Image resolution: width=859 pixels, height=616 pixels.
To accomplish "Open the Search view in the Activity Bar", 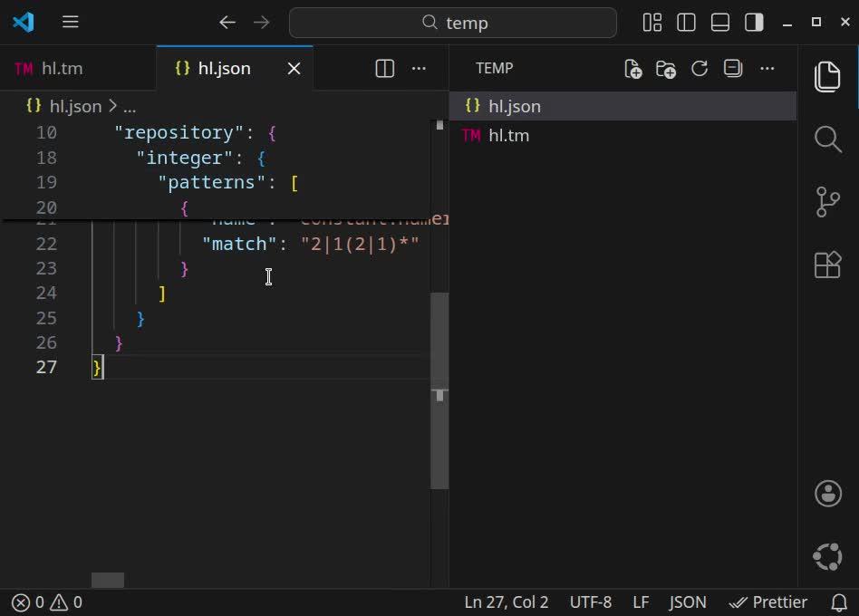I will point(827,140).
